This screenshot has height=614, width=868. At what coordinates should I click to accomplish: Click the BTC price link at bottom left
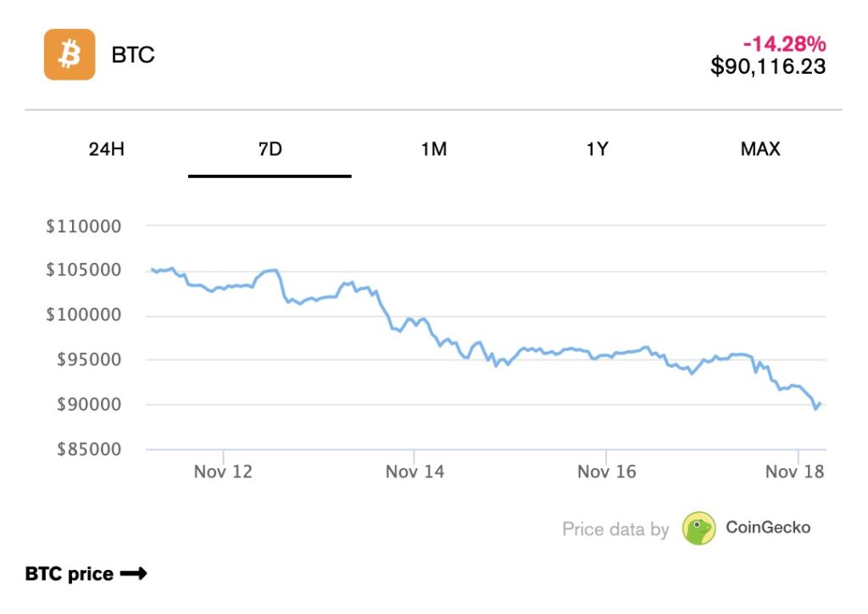point(68,573)
